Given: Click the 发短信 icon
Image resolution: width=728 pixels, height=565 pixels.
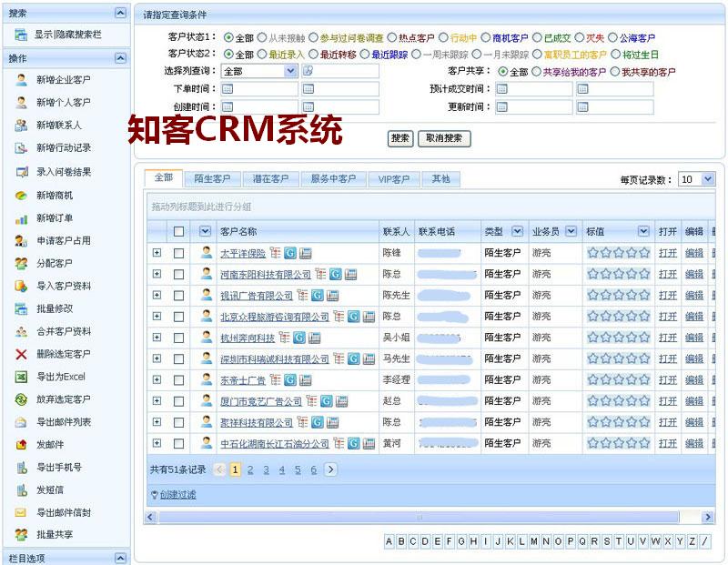Looking at the screenshot, I should point(21,489).
